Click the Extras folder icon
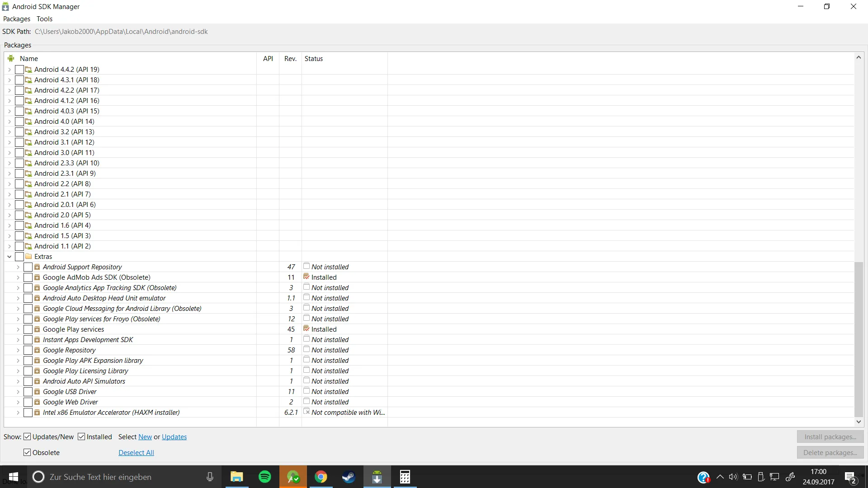868x488 pixels. [28, 256]
